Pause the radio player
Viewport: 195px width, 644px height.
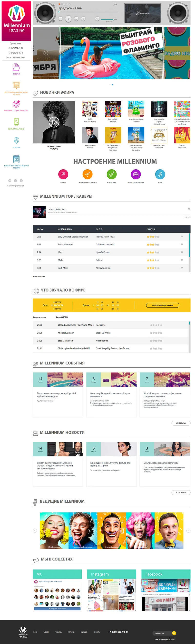(60, 19)
